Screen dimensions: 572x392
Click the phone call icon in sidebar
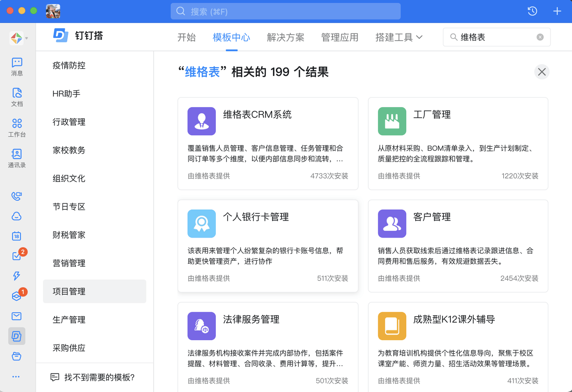pos(17,196)
